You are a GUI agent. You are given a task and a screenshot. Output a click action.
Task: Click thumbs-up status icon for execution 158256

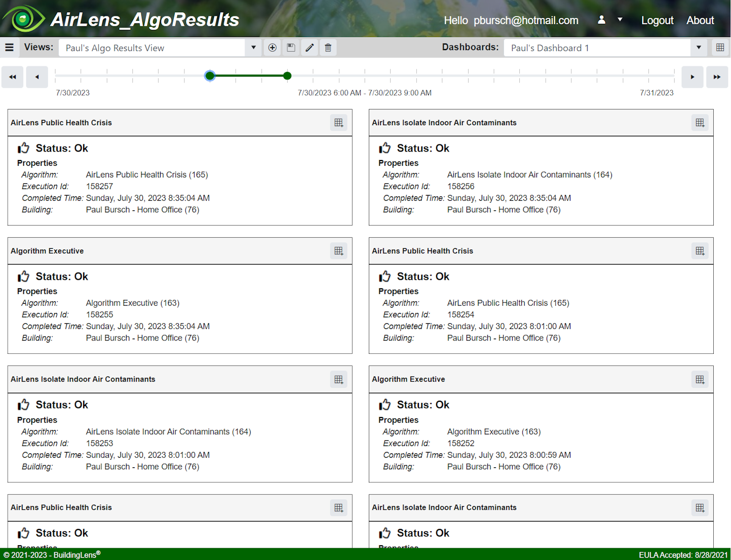(384, 148)
